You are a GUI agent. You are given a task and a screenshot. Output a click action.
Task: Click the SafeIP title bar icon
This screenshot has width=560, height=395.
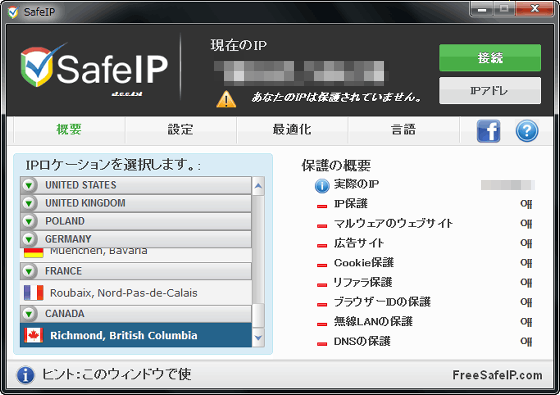13,12
